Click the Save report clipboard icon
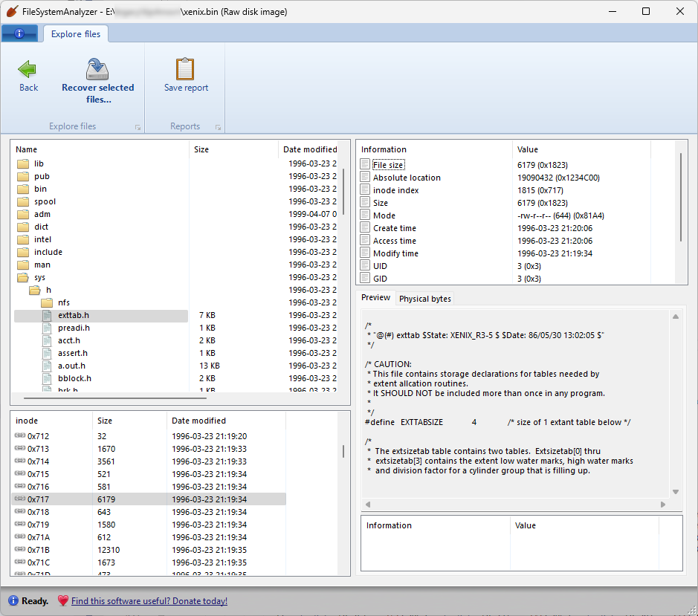Image resolution: width=698 pixels, height=616 pixels. (185, 69)
